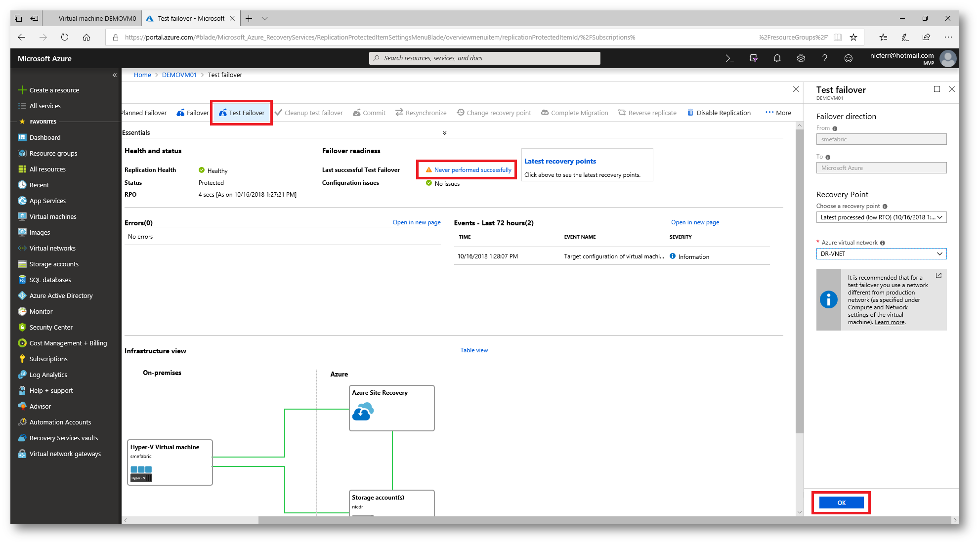Open All services menu
This screenshot has height=545, width=980.
pyautogui.click(x=40, y=106)
